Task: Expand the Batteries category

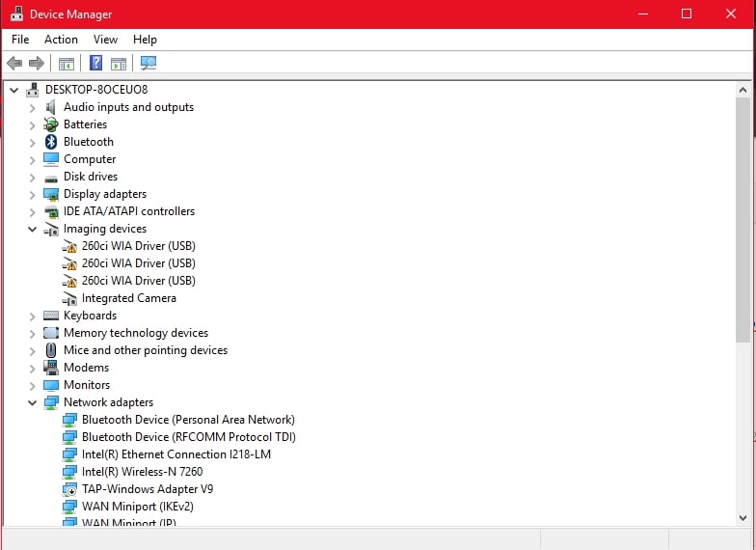Action: (33, 125)
